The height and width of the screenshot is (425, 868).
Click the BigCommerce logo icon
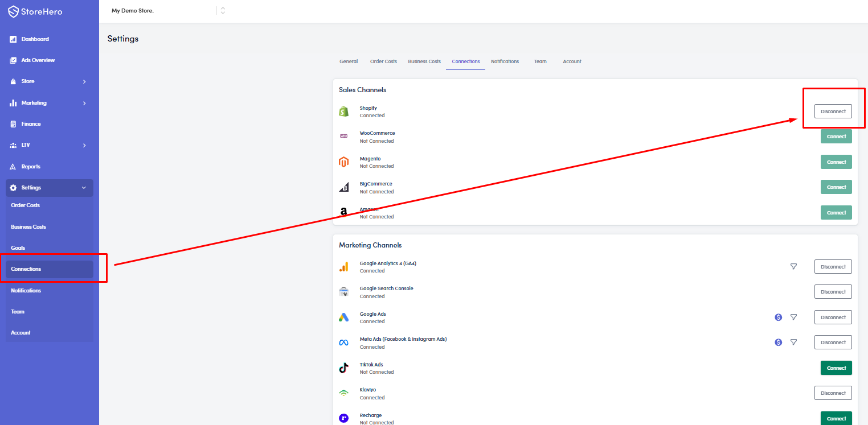343,187
